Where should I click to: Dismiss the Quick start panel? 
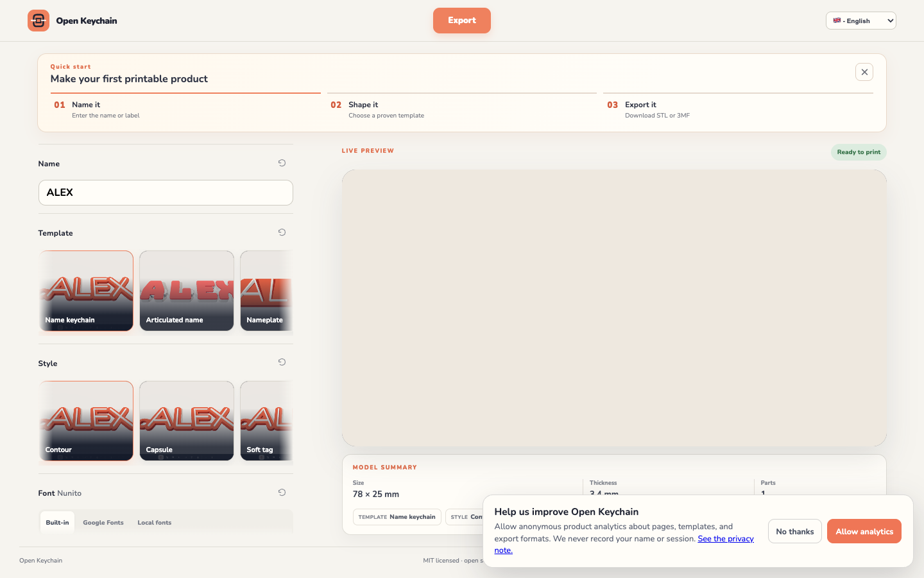(x=864, y=72)
